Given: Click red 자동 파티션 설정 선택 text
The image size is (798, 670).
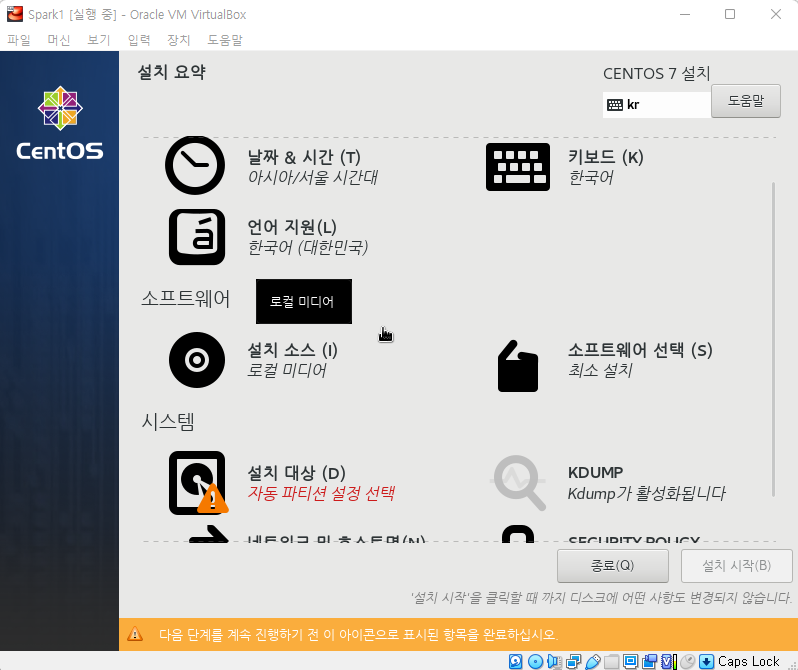Looking at the screenshot, I should pyautogui.click(x=321, y=493).
